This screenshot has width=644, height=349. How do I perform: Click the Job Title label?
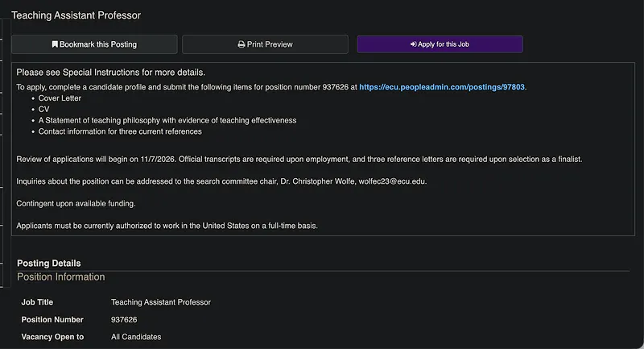coord(37,302)
